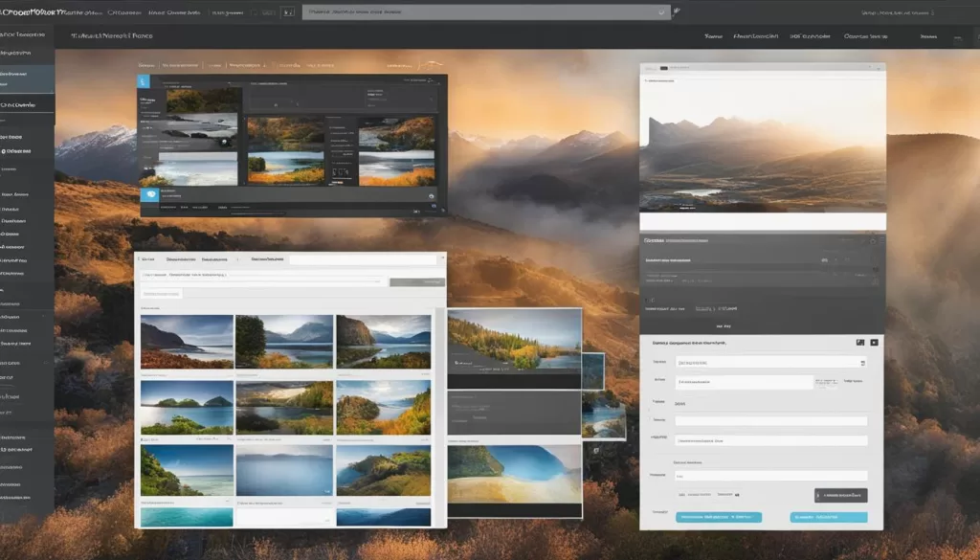Click the first square icon in form header

859,342
